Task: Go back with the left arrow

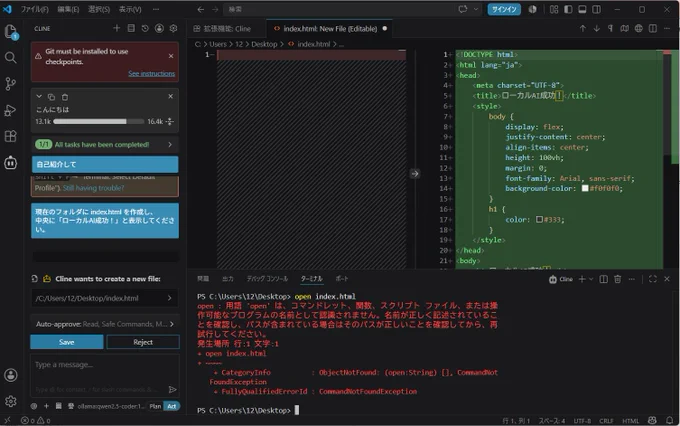Action: point(200,9)
